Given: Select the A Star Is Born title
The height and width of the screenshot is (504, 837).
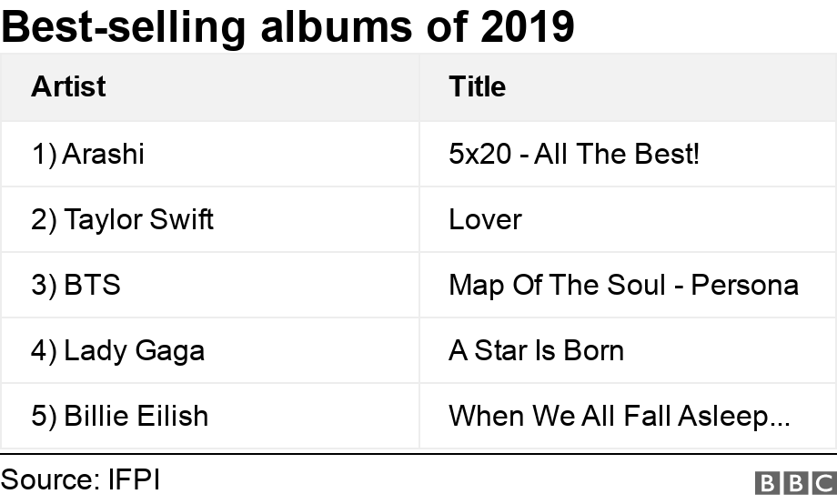Looking at the screenshot, I should (536, 350).
